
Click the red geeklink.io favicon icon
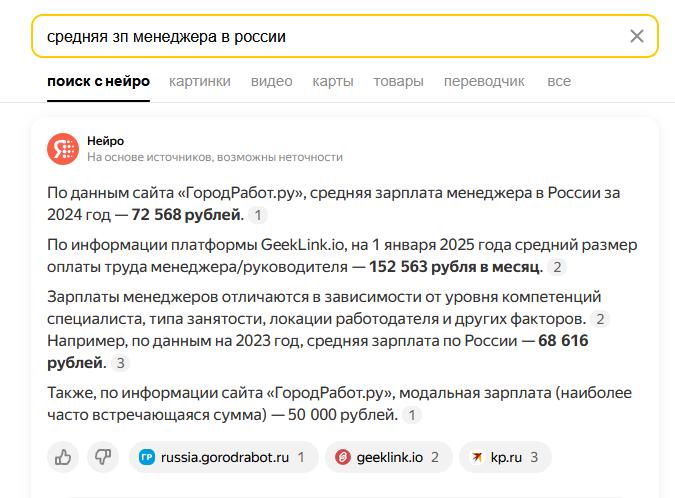(343, 457)
